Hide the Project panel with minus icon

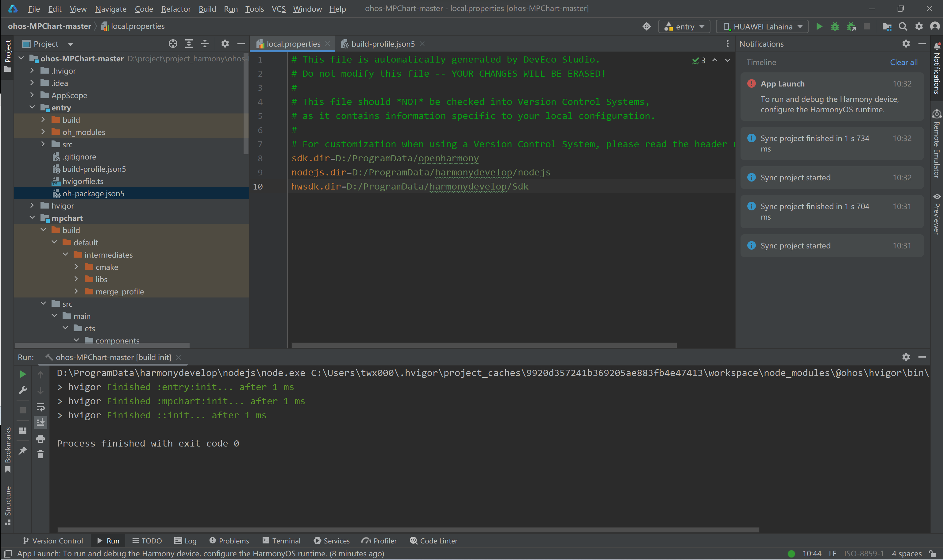click(x=241, y=44)
